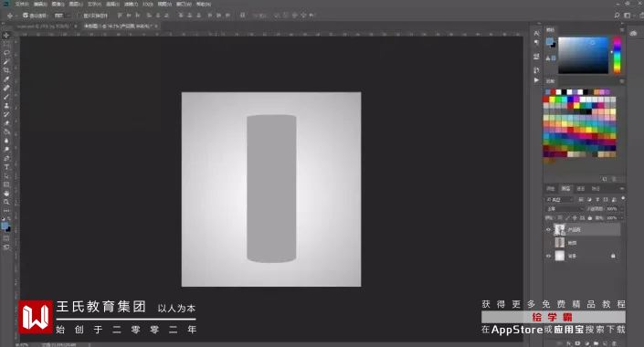Select the Zoom tool

pyautogui.click(x=6, y=202)
